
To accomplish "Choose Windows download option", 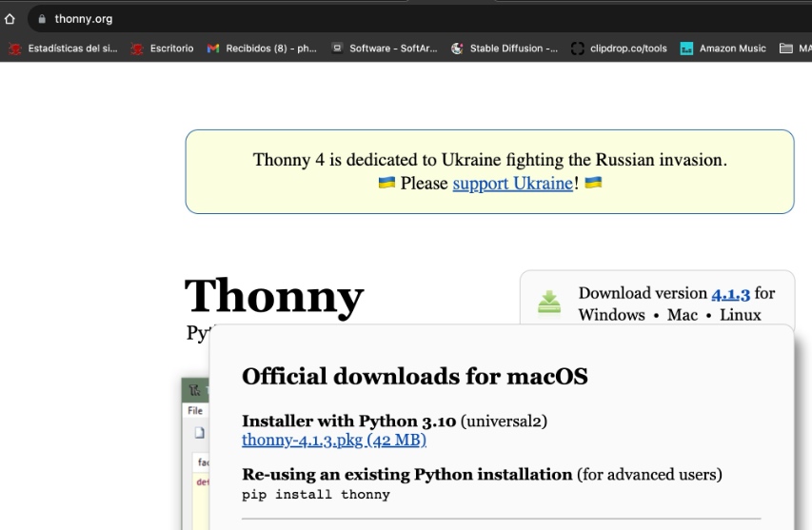I will (x=611, y=315).
